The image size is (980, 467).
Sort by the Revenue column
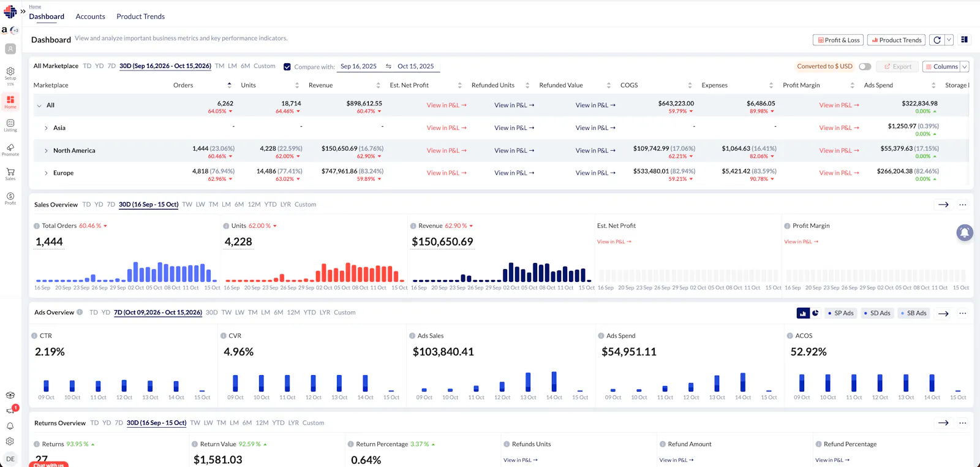tap(378, 85)
